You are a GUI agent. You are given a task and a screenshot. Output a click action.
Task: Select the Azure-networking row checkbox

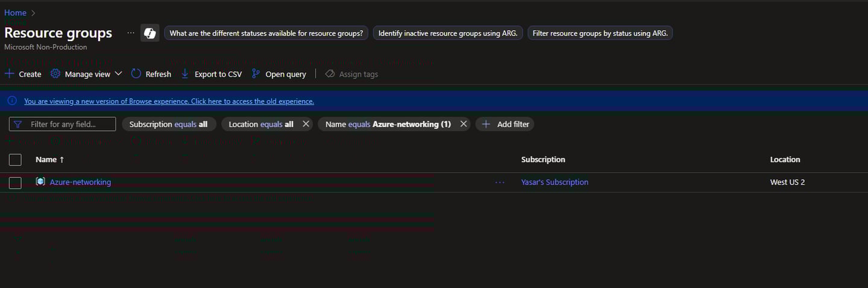15,182
